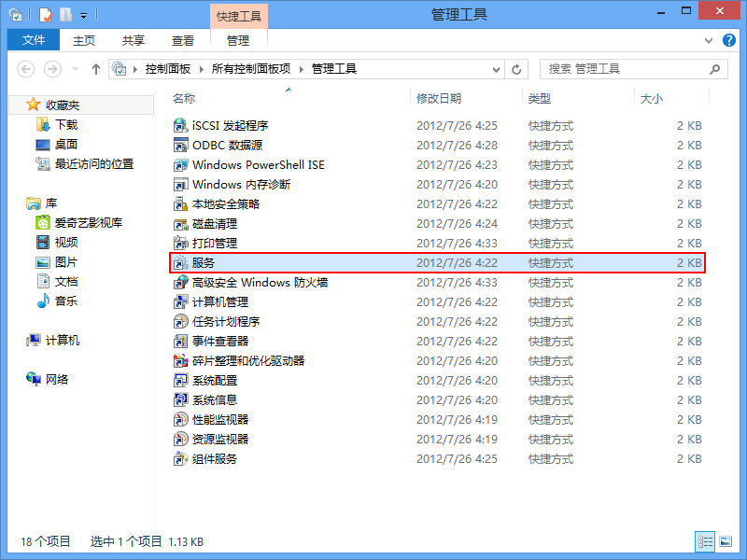Open the recent locations dropdown arrow
Screen dimensions: 747x560
[75, 69]
